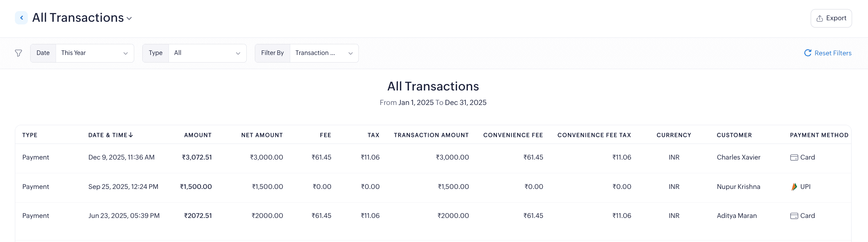Screen dimensions: 868x242
Task: Click customer name Aditya Maran
Action: coord(736,216)
